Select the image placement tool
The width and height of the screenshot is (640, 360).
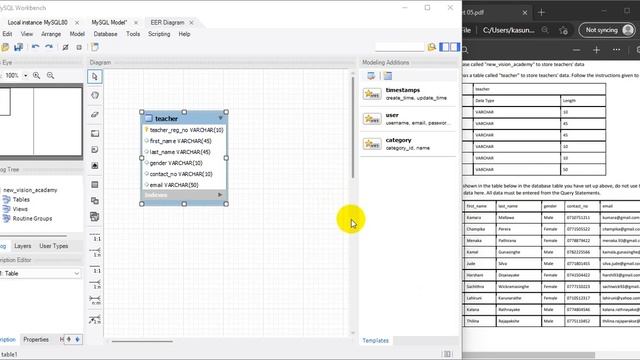pos(95,166)
